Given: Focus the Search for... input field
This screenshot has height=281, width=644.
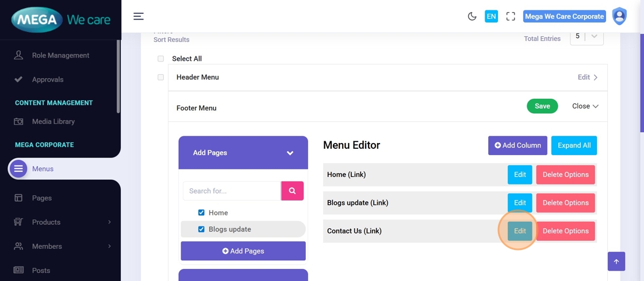Looking at the screenshot, I should (x=232, y=191).
